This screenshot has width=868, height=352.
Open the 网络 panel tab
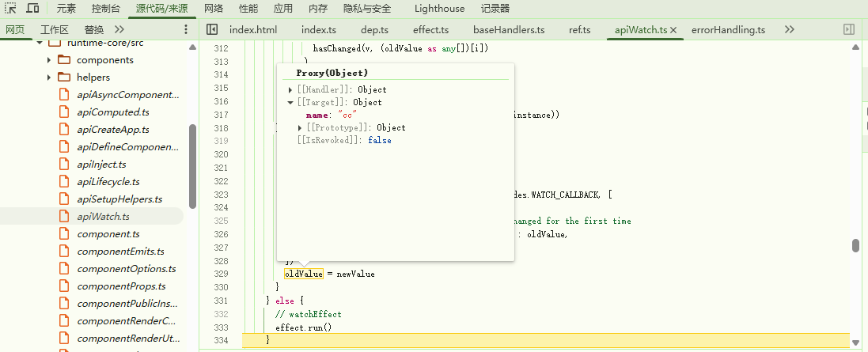pos(213,8)
